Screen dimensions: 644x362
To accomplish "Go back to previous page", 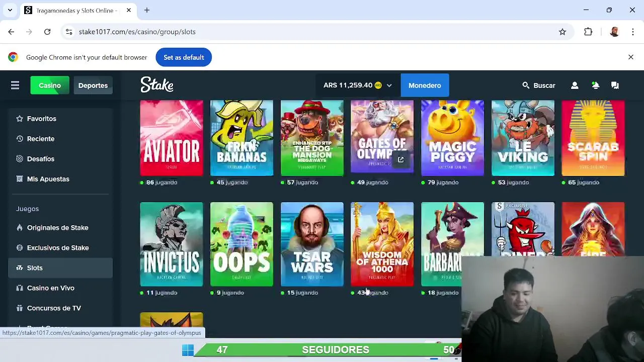I will tap(11, 32).
